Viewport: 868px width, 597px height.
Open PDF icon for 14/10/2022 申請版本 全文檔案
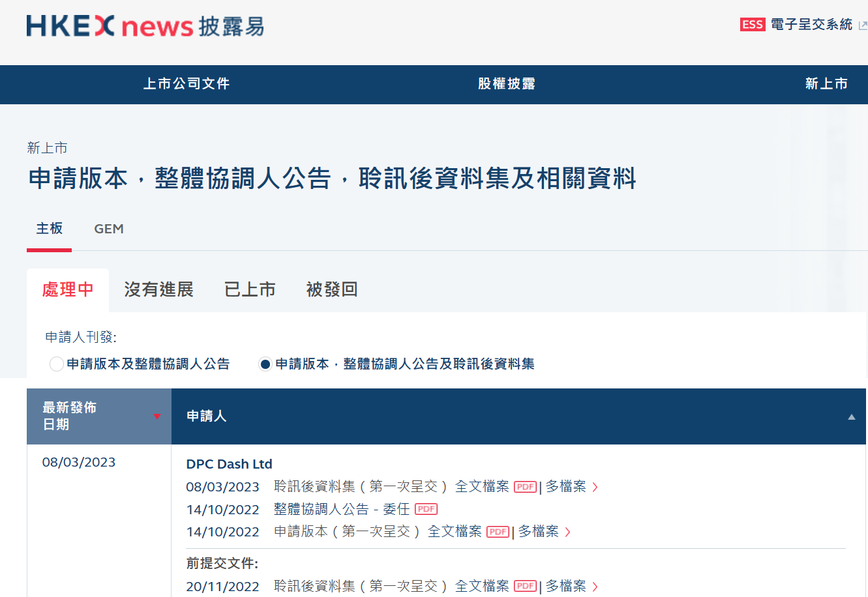498,532
